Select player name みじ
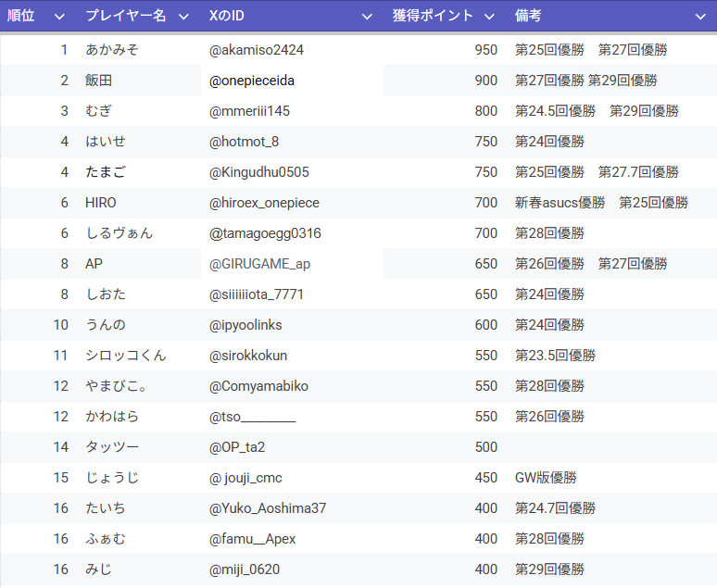The height and width of the screenshot is (588, 717). pos(99,569)
